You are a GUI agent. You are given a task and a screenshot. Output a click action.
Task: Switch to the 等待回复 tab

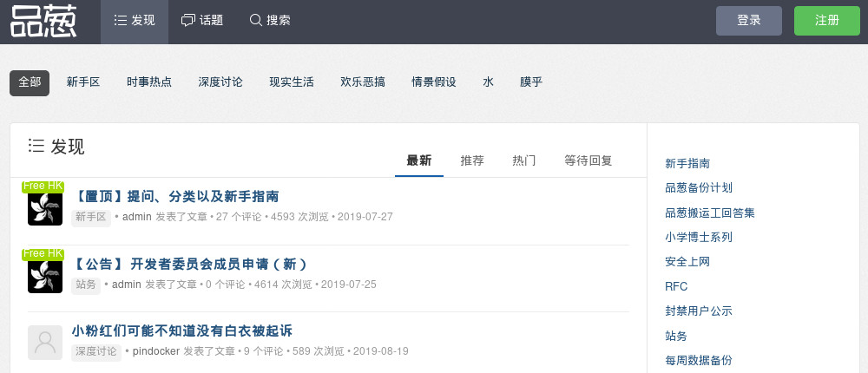coord(588,161)
